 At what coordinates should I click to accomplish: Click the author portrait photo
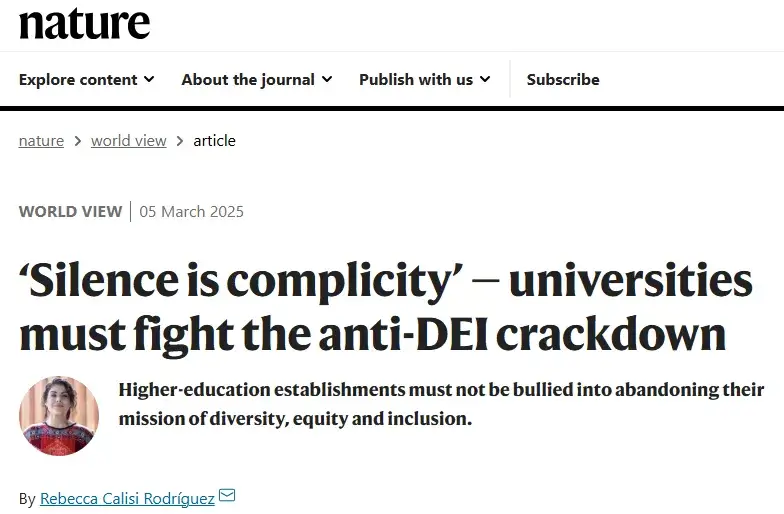pyautogui.click(x=59, y=415)
